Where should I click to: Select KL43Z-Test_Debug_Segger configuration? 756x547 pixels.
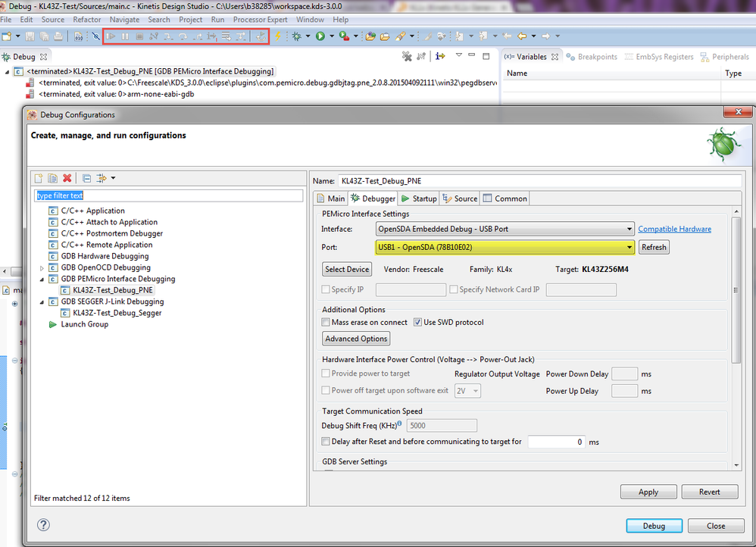111,313
